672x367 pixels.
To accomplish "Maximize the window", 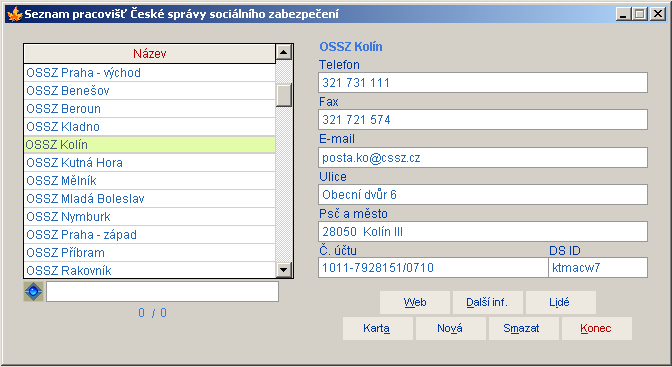I will [639, 14].
